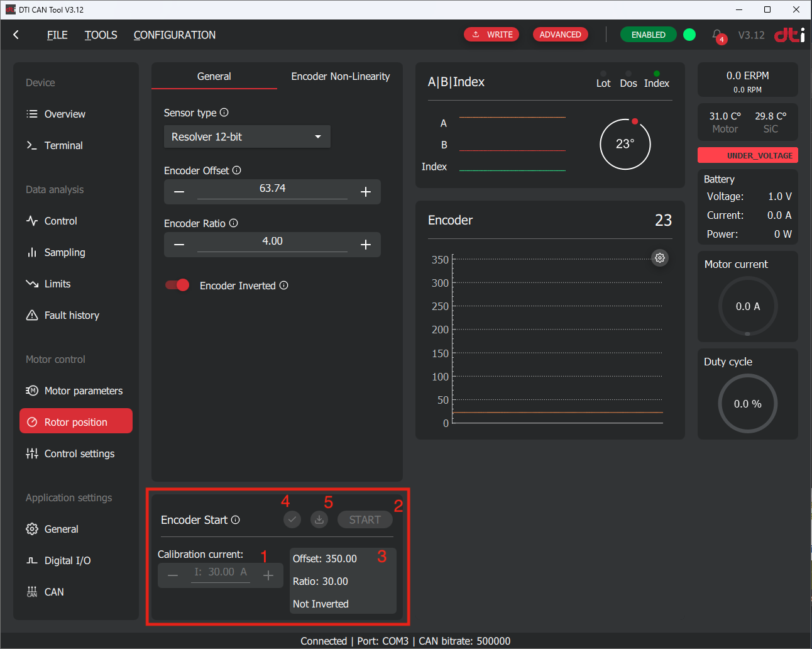The height and width of the screenshot is (649, 812).
Task: Open CAN settings in the sidebar
Action: click(x=76, y=592)
